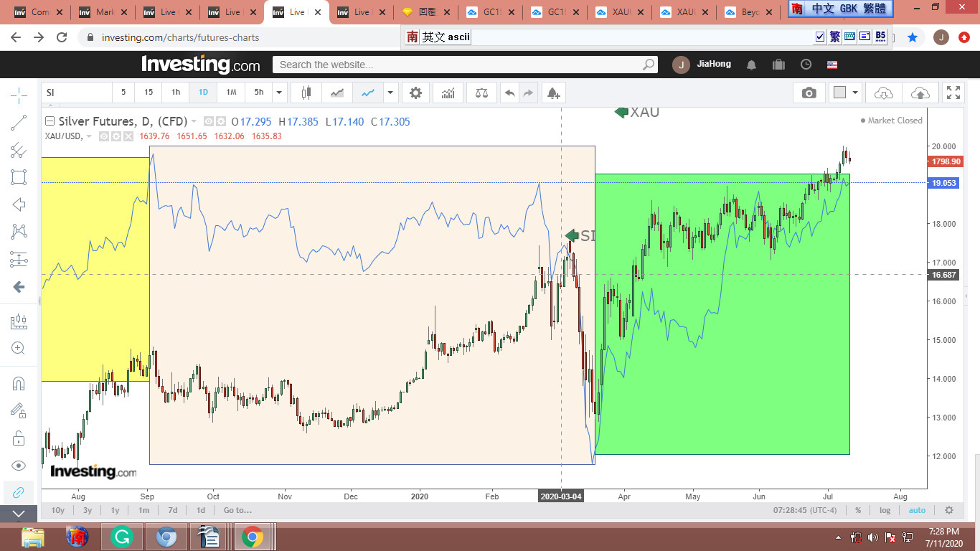Enter fullscreen mode for the chart
The width and height of the screenshot is (980, 551).
tap(953, 93)
